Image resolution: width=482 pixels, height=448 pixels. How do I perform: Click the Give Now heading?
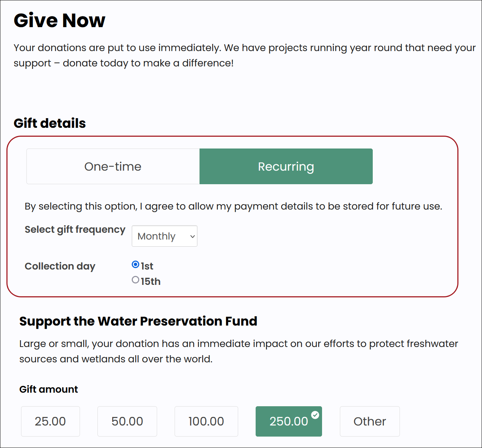click(x=60, y=20)
